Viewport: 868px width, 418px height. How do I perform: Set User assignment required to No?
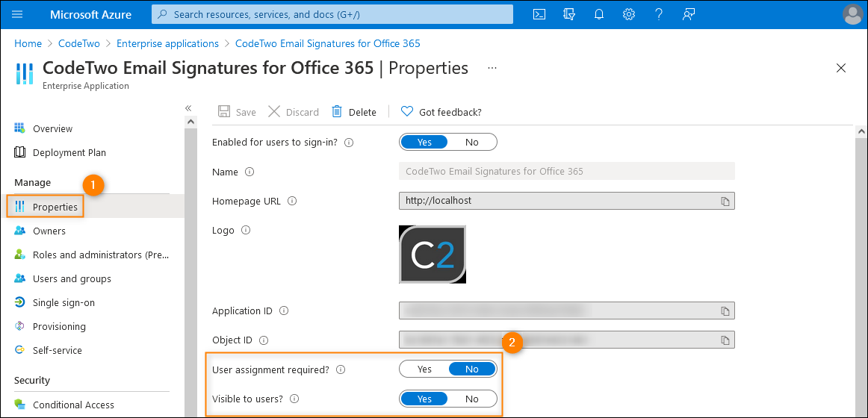[x=471, y=369]
